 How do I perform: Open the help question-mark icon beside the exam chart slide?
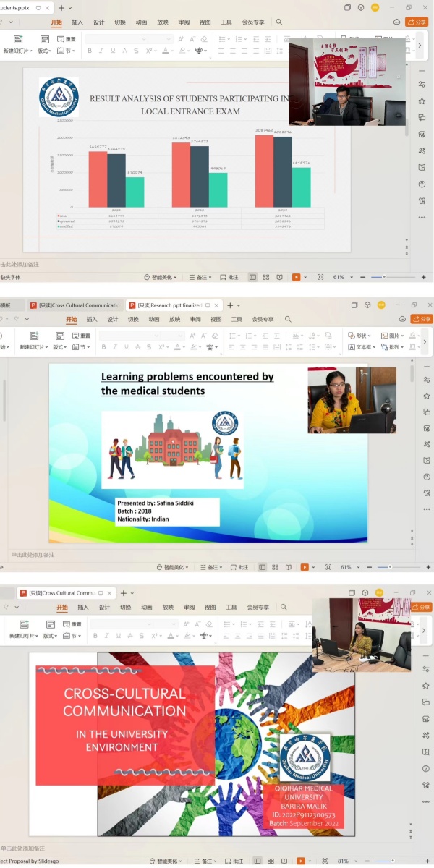(x=422, y=184)
